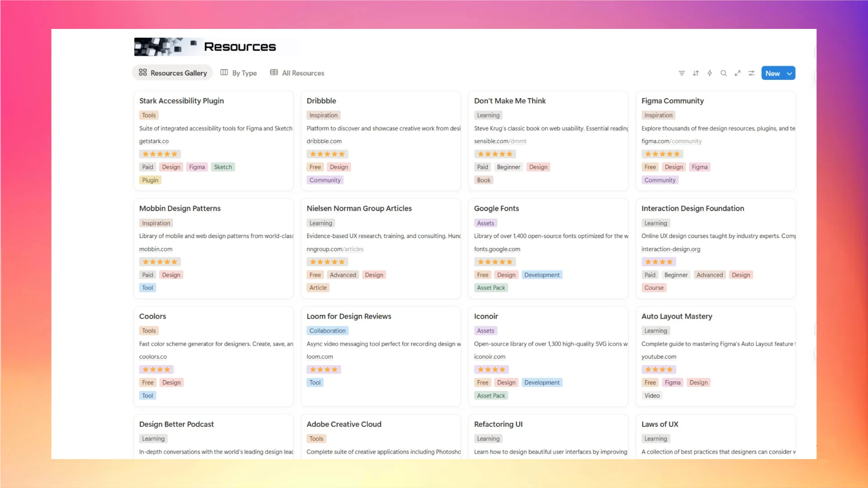Open the interaction-design.org link

[x=671, y=249]
